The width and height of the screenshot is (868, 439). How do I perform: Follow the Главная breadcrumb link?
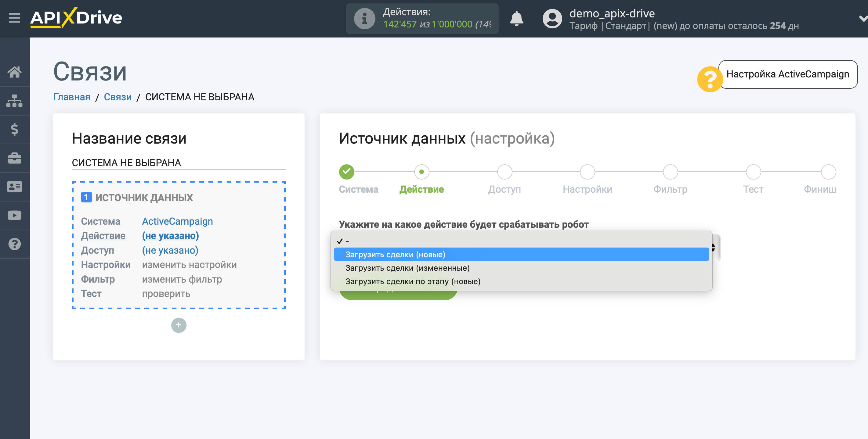click(72, 97)
